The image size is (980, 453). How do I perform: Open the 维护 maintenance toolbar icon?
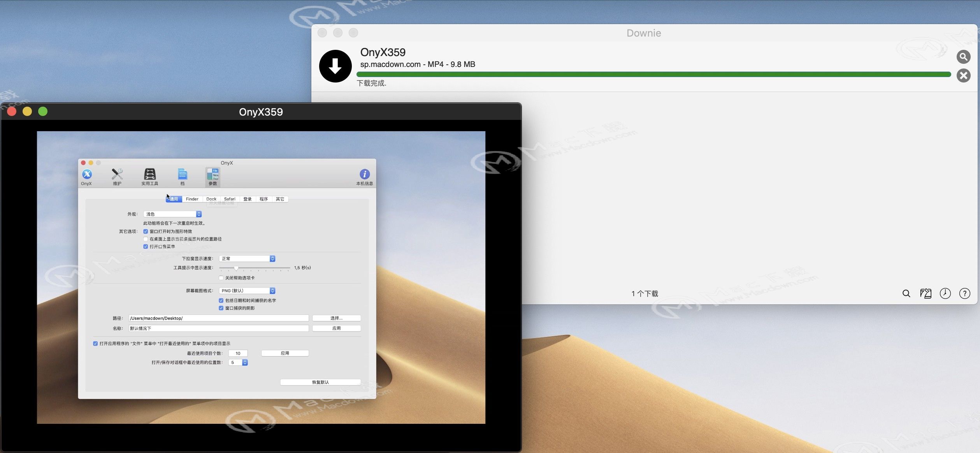tap(117, 177)
